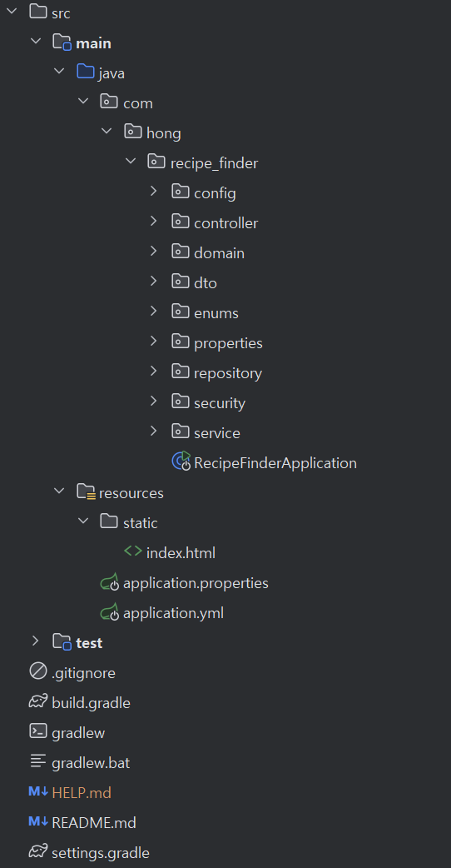
Task: Collapse the static folder
Action: (x=83, y=522)
